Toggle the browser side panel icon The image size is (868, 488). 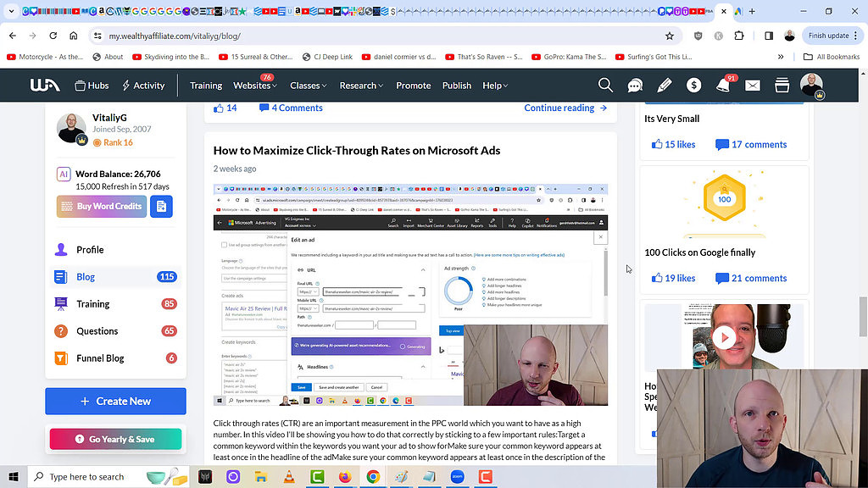click(769, 36)
